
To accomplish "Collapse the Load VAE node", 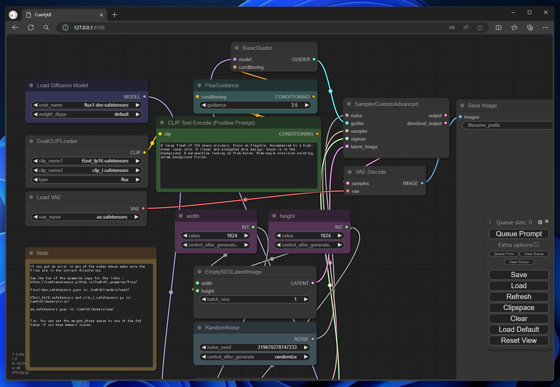I will click(x=31, y=197).
